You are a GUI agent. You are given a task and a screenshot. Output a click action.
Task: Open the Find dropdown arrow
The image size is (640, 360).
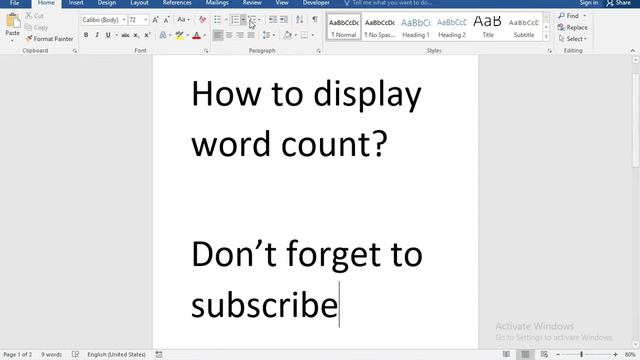pyautogui.click(x=584, y=16)
